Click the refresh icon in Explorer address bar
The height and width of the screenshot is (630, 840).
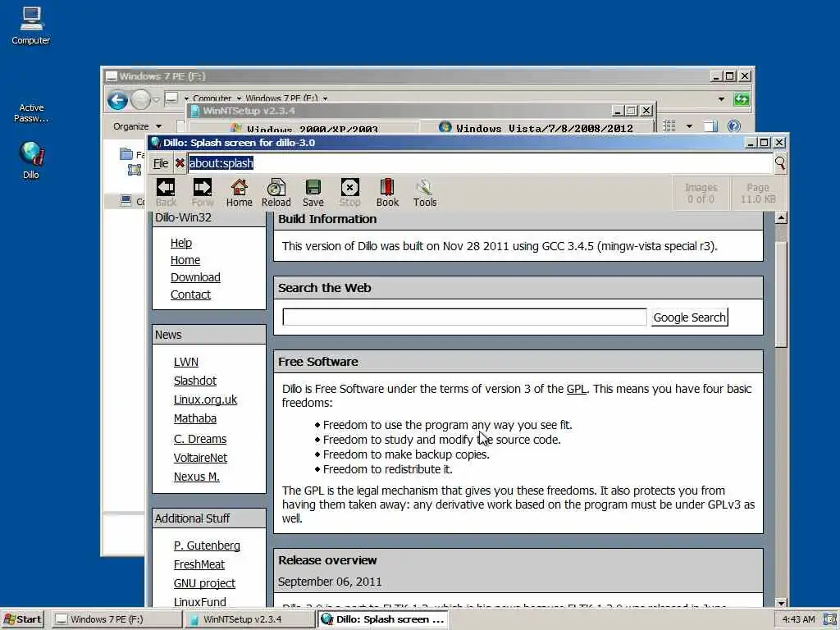click(x=742, y=99)
